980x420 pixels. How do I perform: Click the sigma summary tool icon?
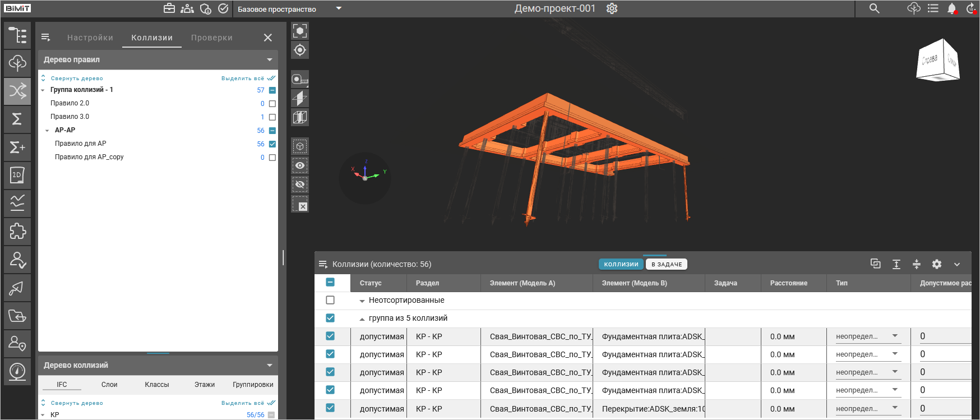point(17,119)
